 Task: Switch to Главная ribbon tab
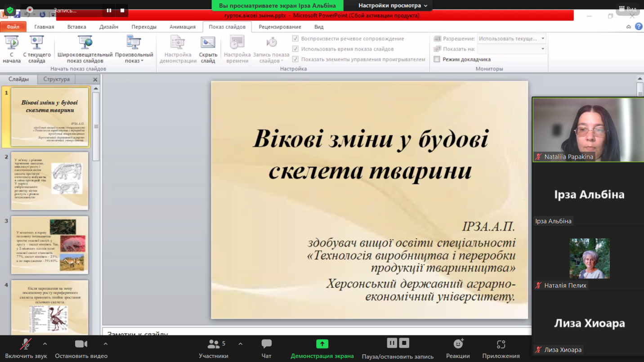[44, 27]
